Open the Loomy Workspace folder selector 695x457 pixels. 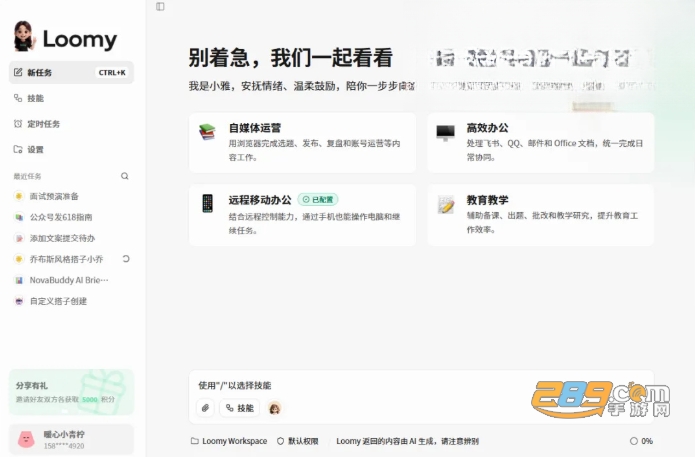pos(229,441)
